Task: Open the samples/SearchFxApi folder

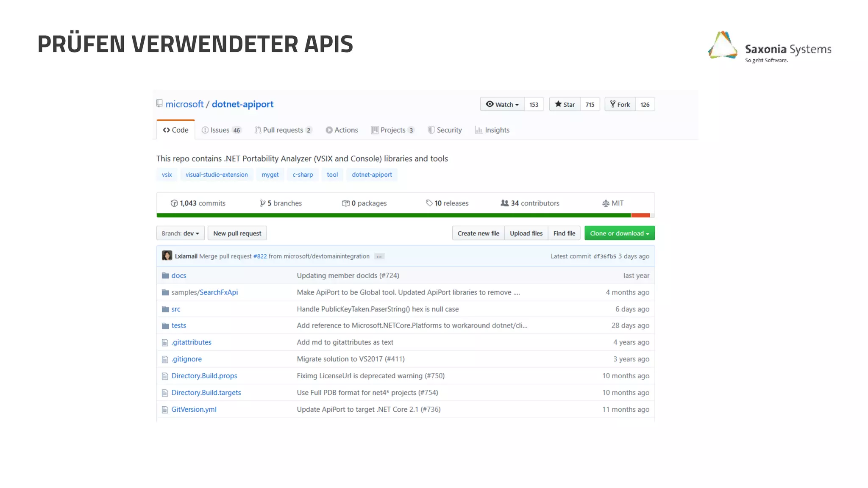Action: tap(205, 292)
